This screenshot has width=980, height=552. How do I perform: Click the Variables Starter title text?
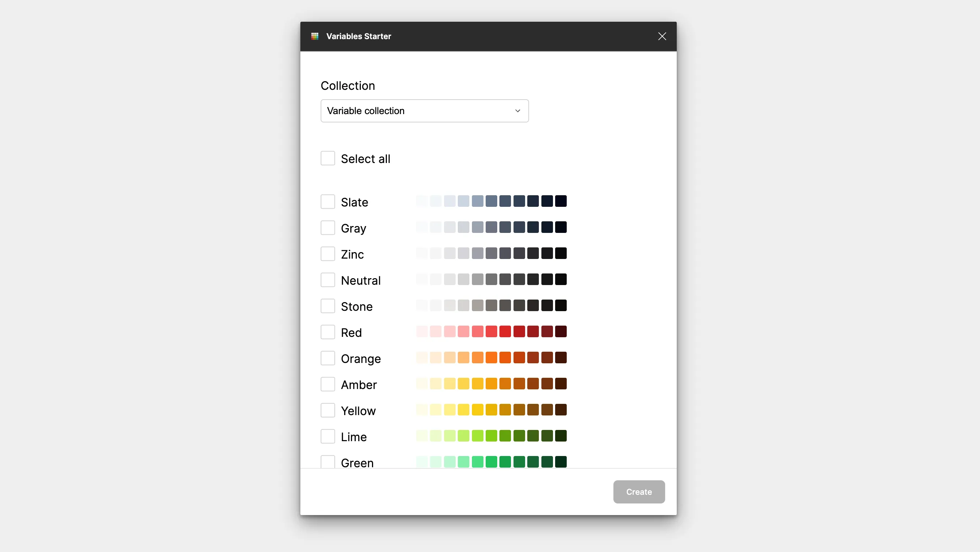click(358, 36)
